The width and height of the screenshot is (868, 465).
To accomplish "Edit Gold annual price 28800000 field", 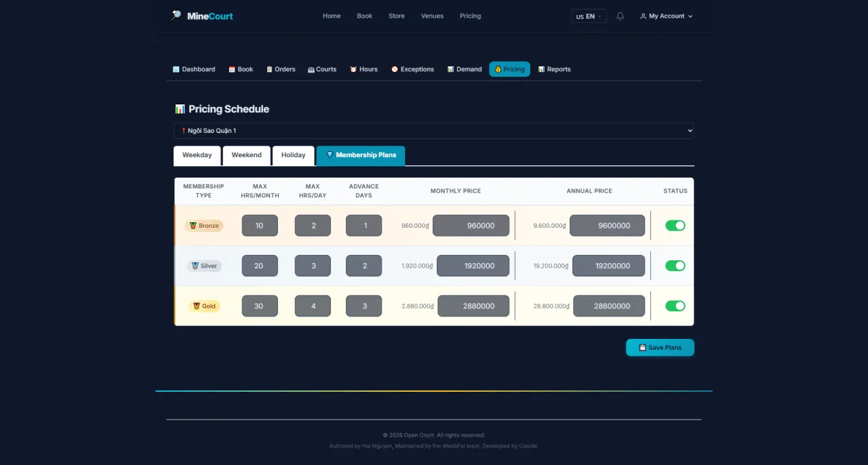I will 609,306.
